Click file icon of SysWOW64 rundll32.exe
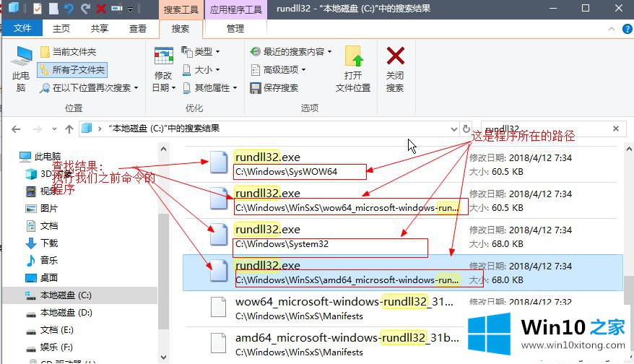634x364 pixels. click(x=219, y=162)
